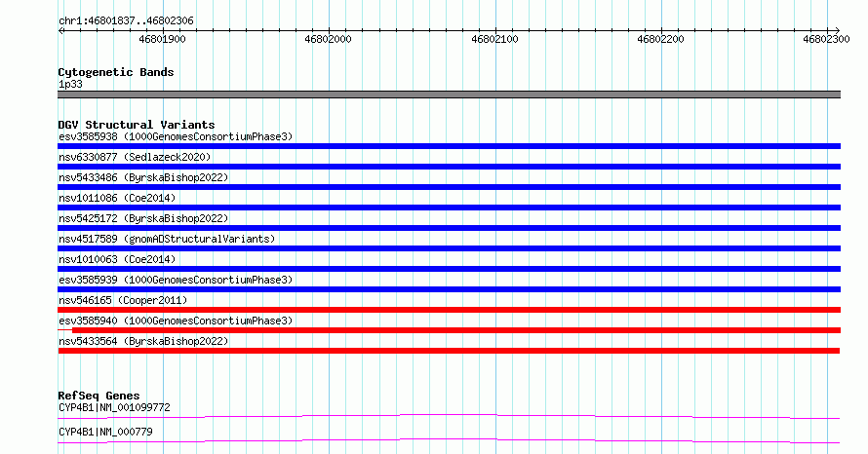Select variant label nsv1010063 (Coe2014)
868x454 pixels.
pos(117,259)
